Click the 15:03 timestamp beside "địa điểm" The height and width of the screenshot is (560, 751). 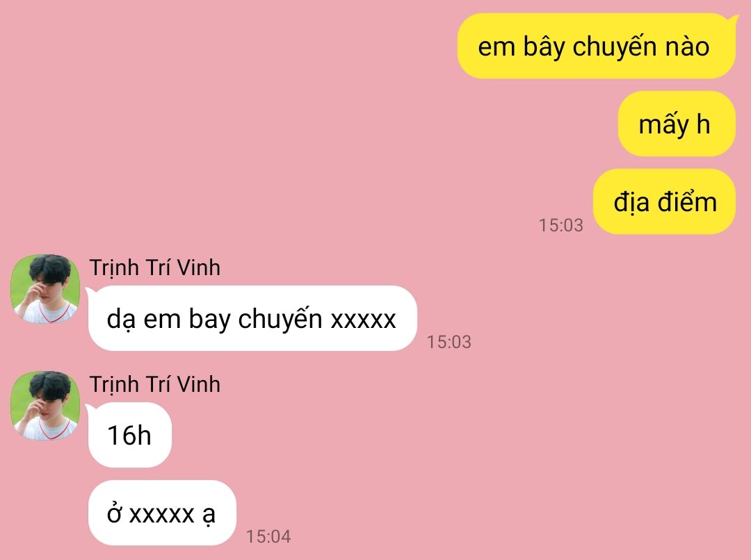[561, 225]
